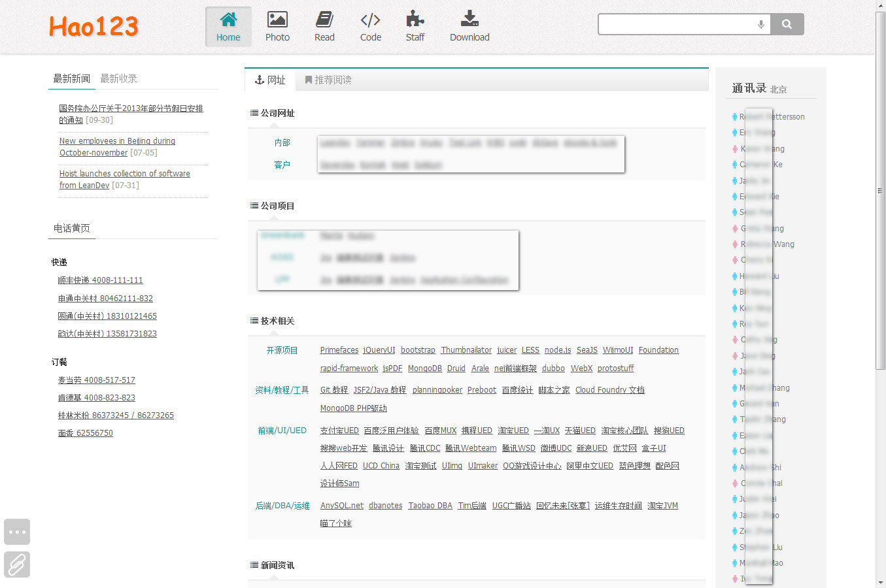886x588 pixels.
Task: Open New employees in Beijing news link
Action: pyautogui.click(x=117, y=147)
